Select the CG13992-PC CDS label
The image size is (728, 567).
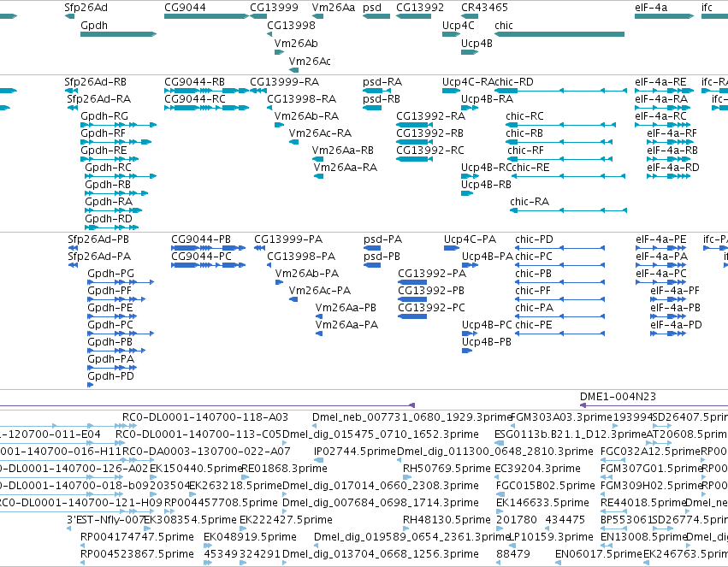coord(431,308)
